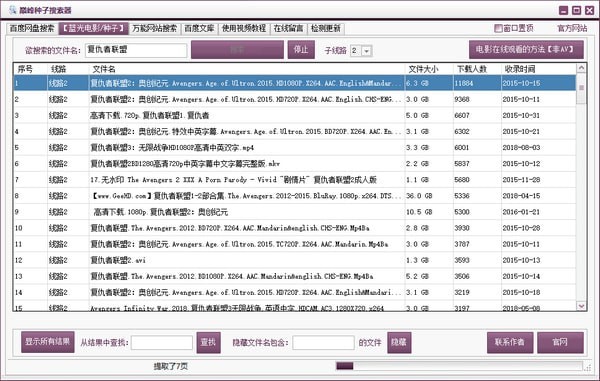
Task: Sort by 序号 column header
Action: point(25,69)
